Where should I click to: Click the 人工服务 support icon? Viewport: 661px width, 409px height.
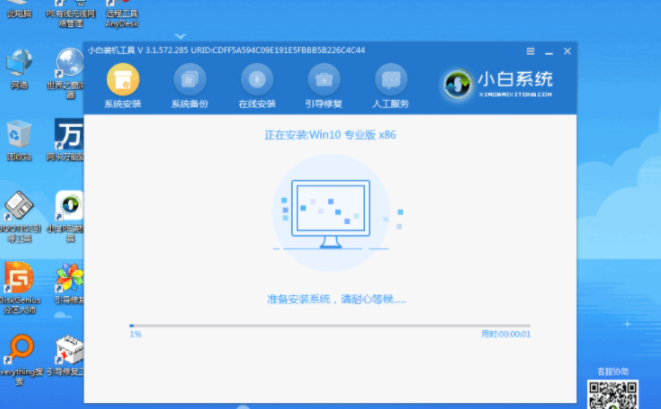point(391,81)
